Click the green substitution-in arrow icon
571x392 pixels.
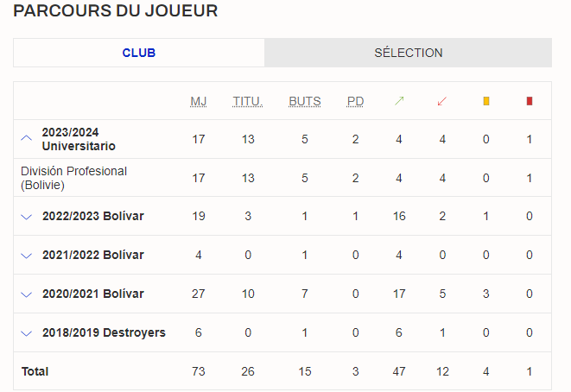tap(399, 101)
